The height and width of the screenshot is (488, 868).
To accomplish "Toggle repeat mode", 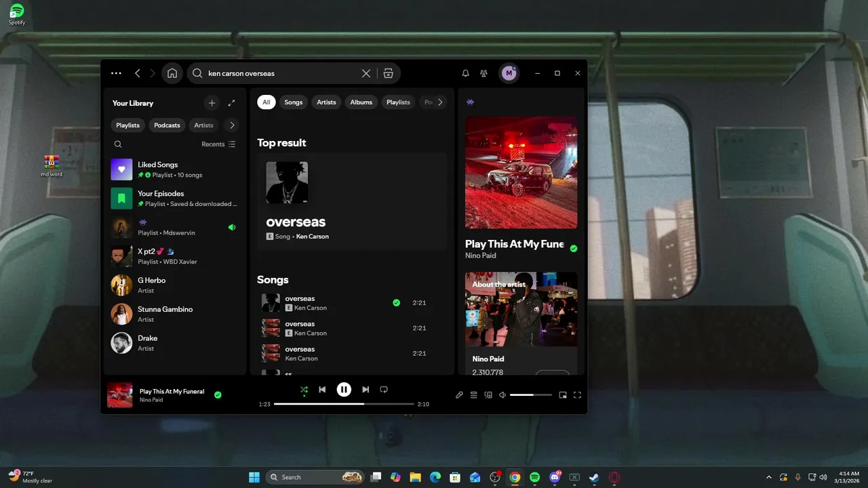I will 384,390.
